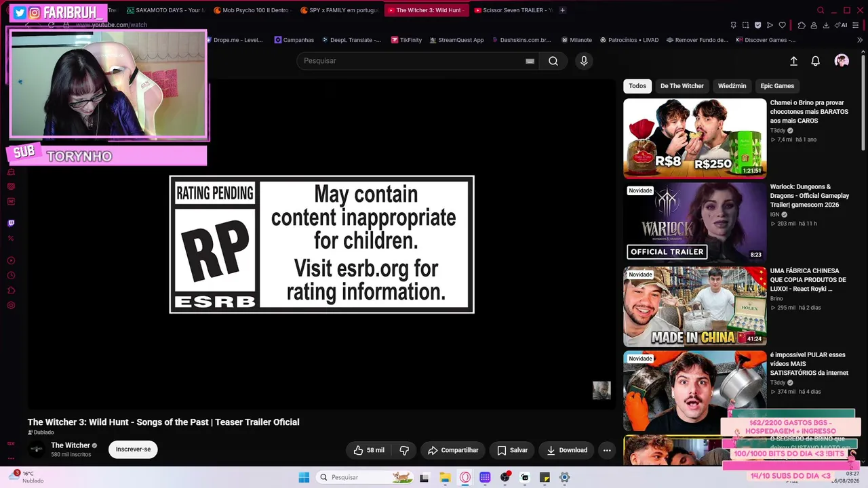Click the Opera GX taskbar icon
Screen dimensions: 868x488
point(465,477)
